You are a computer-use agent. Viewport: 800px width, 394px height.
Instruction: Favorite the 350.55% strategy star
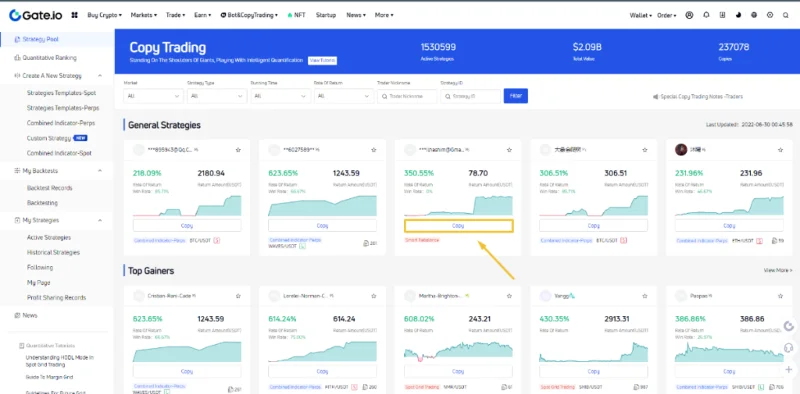point(509,150)
